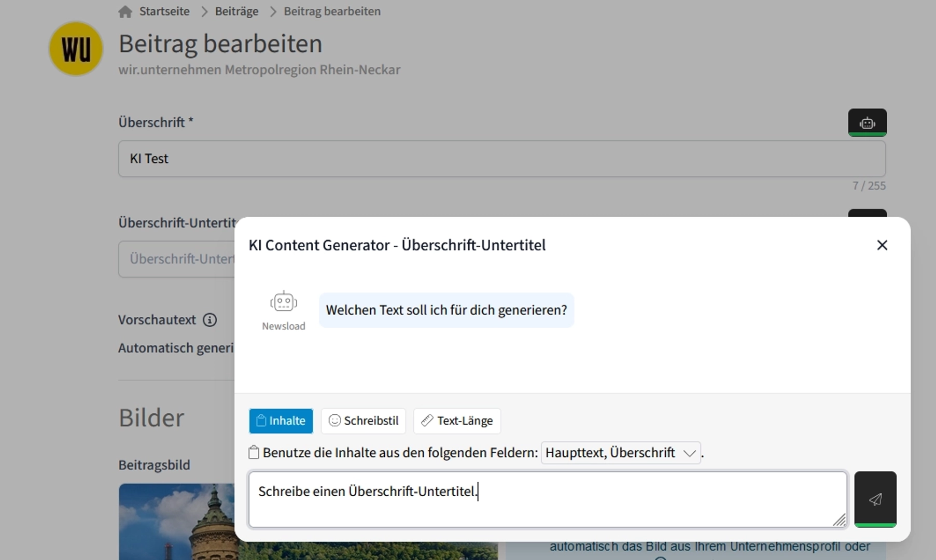Click the home icon in the breadcrumb
The image size is (936, 560).
(125, 11)
